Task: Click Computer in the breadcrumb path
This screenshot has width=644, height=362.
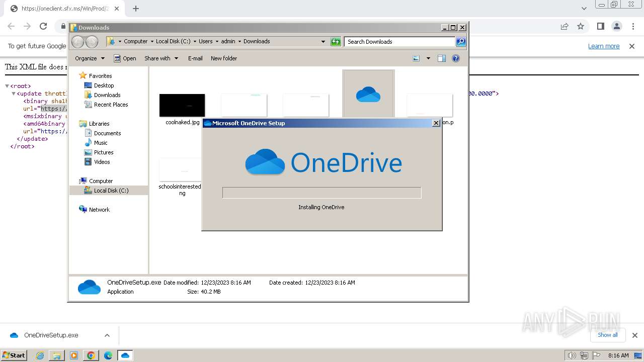Action: click(136, 42)
